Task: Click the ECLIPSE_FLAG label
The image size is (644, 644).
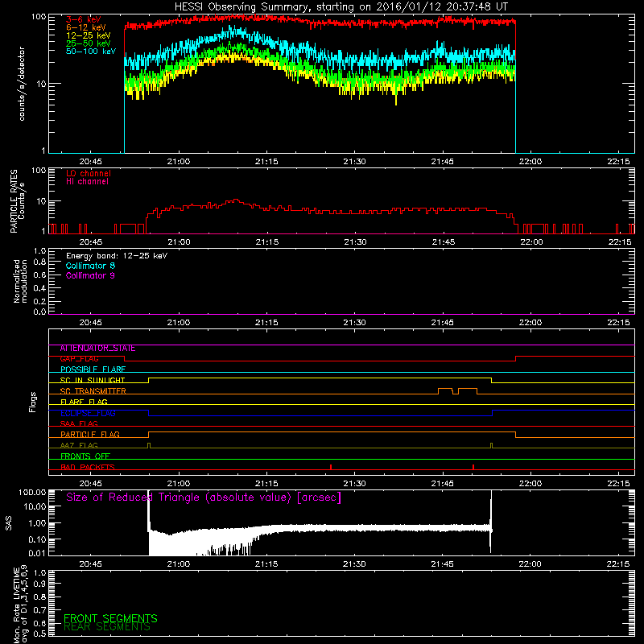Action: coord(88,413)
